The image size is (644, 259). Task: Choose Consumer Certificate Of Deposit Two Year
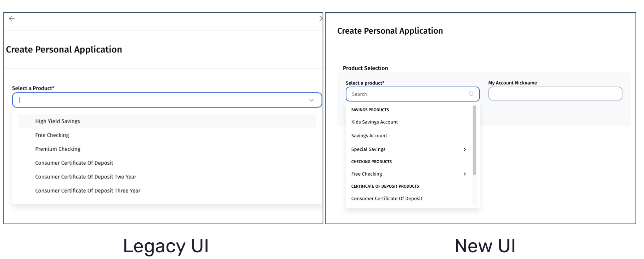tap(86, 177)
